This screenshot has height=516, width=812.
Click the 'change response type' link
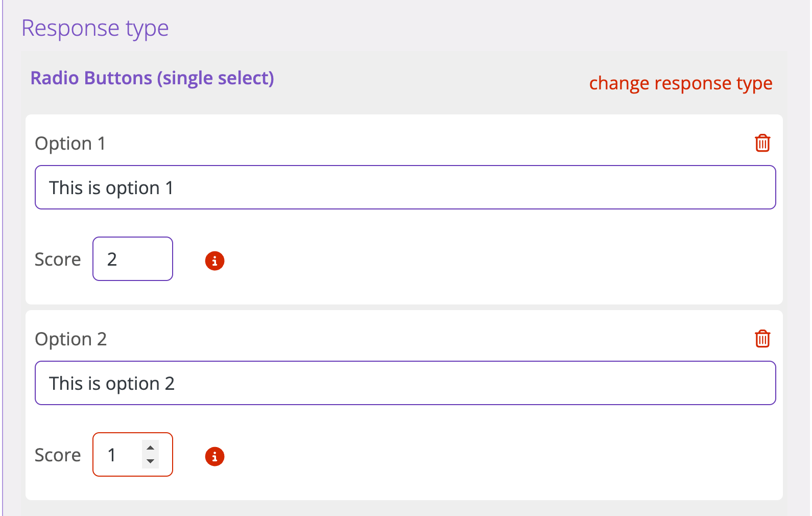[x=681, y=83]
